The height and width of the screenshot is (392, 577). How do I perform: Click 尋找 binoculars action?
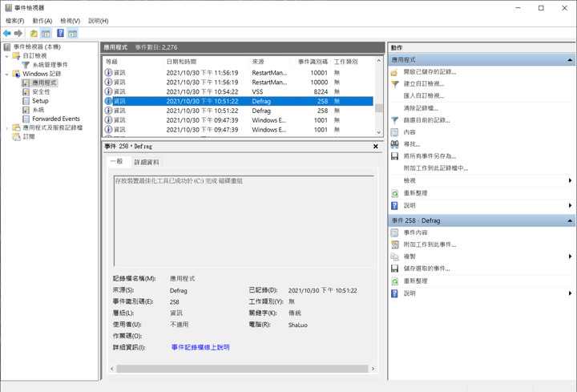[x=412, y=144]
